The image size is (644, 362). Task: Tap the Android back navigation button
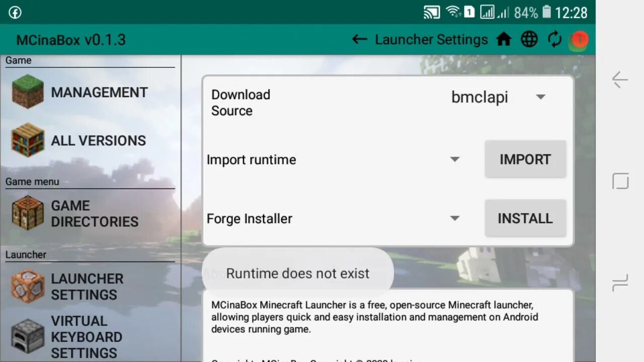620,79
